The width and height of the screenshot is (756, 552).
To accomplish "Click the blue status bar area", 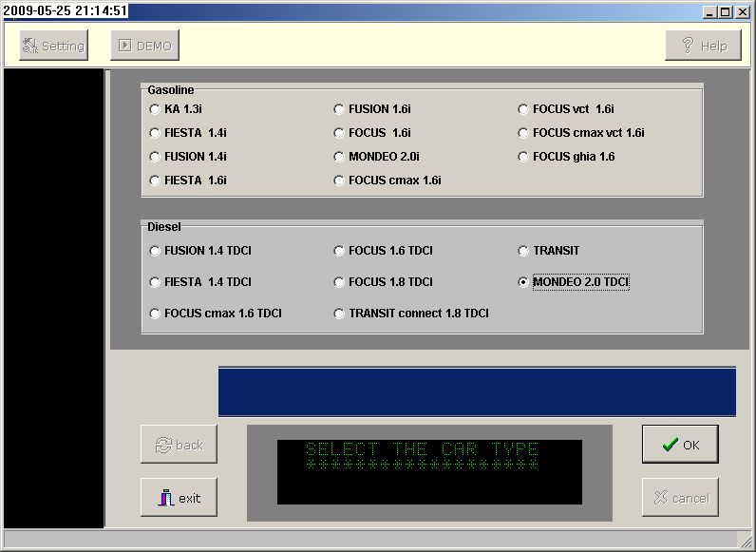I will point(477,391).
